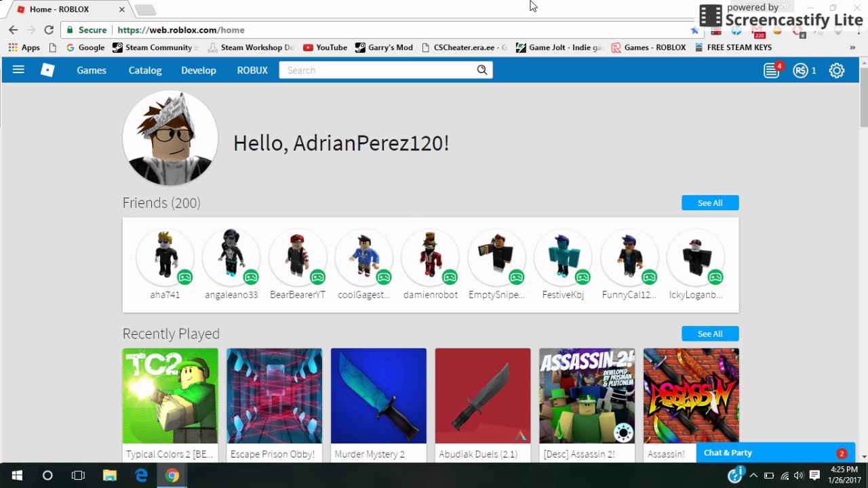
Task: See all friends button
Action: pyautogui.click(x=710, y=203)
